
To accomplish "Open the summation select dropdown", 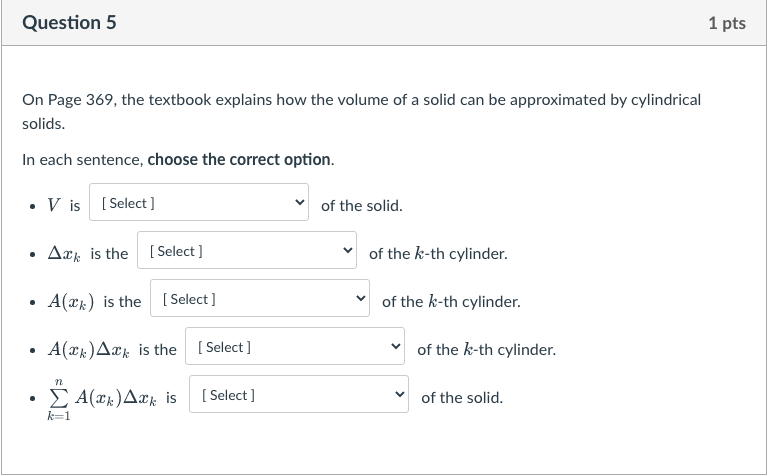I will [298, 396].
